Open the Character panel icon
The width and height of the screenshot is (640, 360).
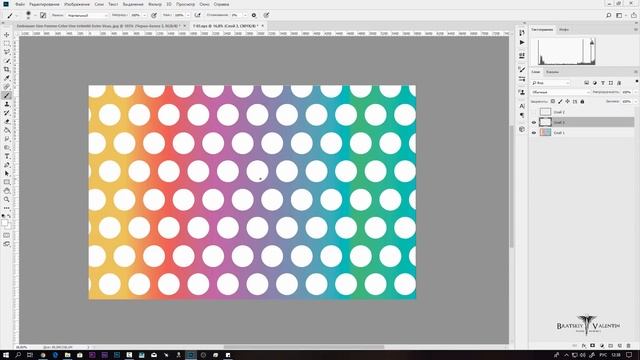click(522, 106)
